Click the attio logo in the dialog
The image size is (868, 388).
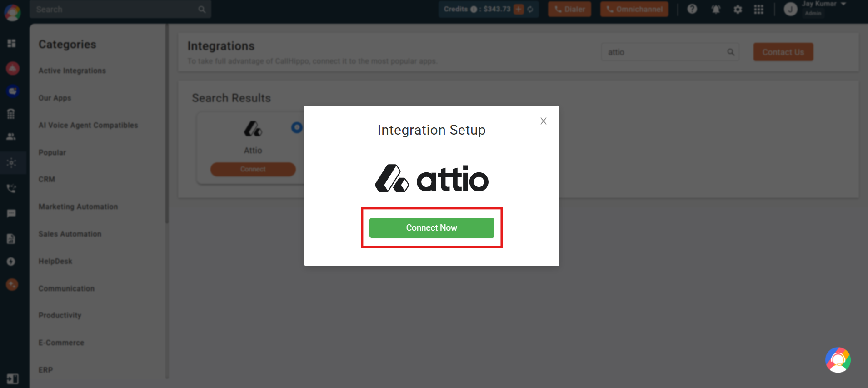(431, 179)
